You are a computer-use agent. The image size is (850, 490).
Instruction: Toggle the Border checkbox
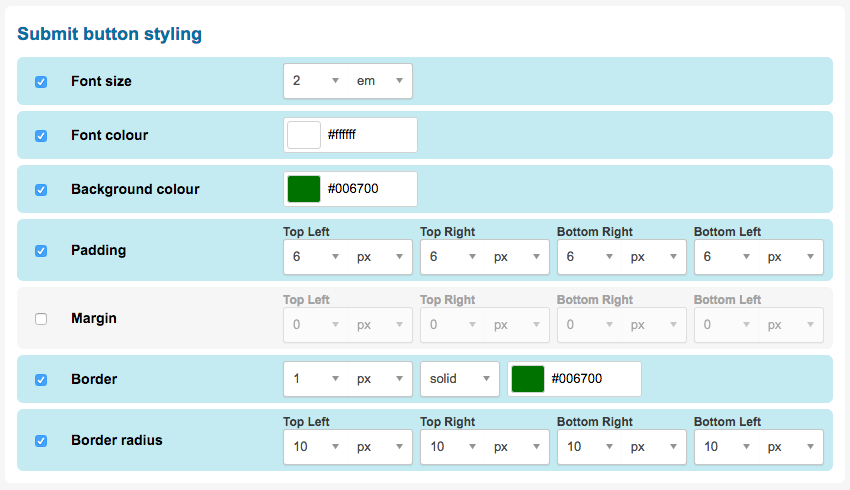[x=41, y=380]
